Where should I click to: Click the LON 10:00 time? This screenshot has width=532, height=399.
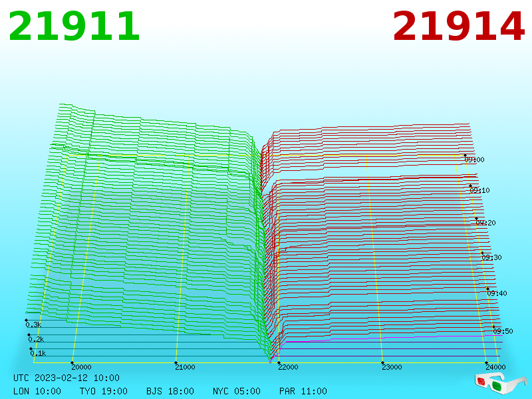coord(37,391)
